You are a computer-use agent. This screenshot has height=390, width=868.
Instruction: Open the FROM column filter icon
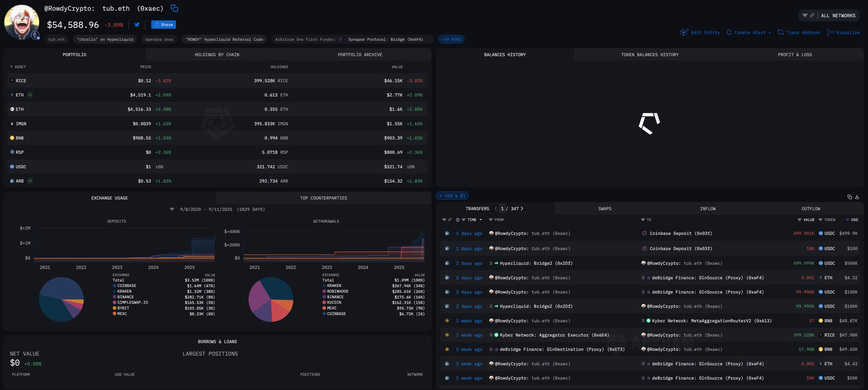click(x=491, y=220)
